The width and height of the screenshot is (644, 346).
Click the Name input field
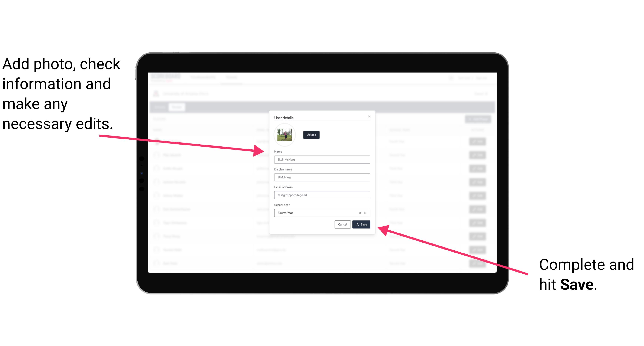321,159
